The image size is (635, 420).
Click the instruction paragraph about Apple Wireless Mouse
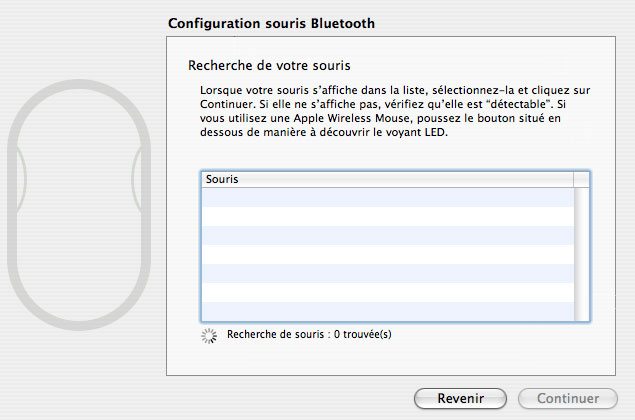[x=395, y=111]
